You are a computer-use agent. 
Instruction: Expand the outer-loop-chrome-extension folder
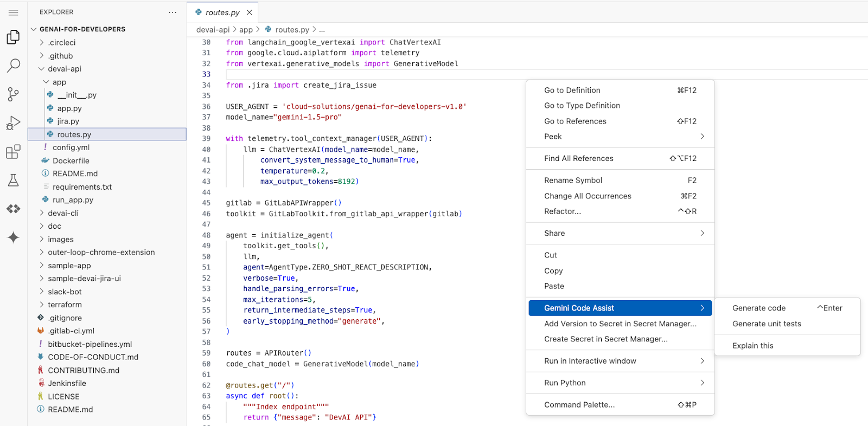(x=107, y=252)
